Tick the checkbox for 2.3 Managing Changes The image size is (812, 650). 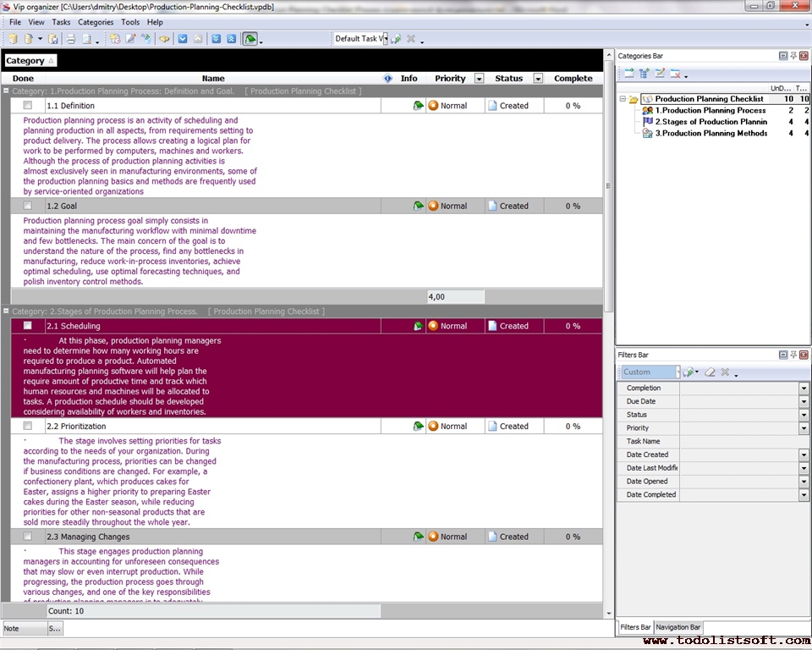click(x=28, y=537)
